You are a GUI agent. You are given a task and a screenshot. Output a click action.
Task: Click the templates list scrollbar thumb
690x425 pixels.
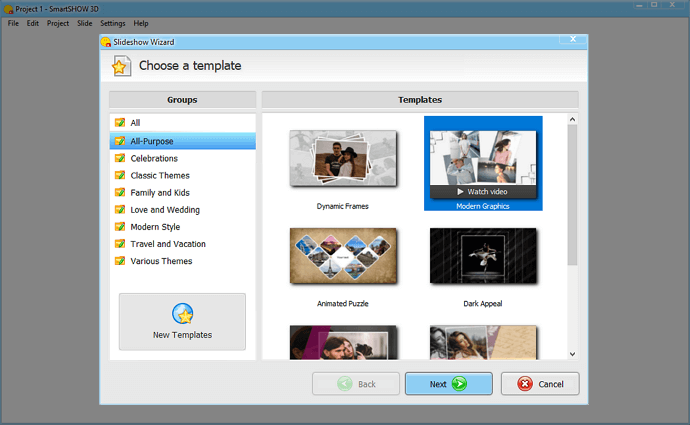pos(572,195)
